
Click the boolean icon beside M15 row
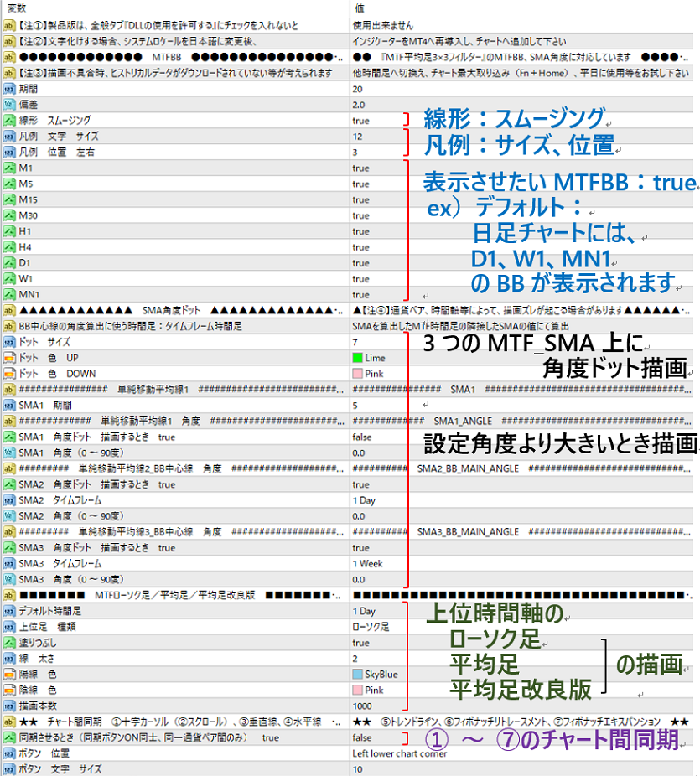coord(9,199)
